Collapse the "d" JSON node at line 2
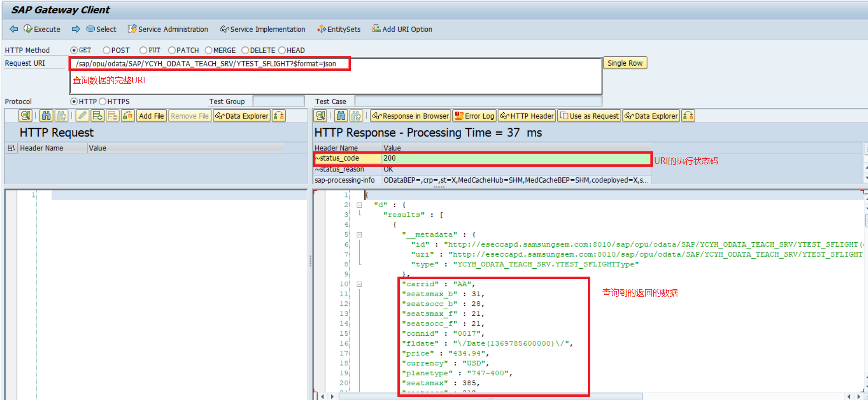Viewport: 868px width, 400px height. point(359,205)
